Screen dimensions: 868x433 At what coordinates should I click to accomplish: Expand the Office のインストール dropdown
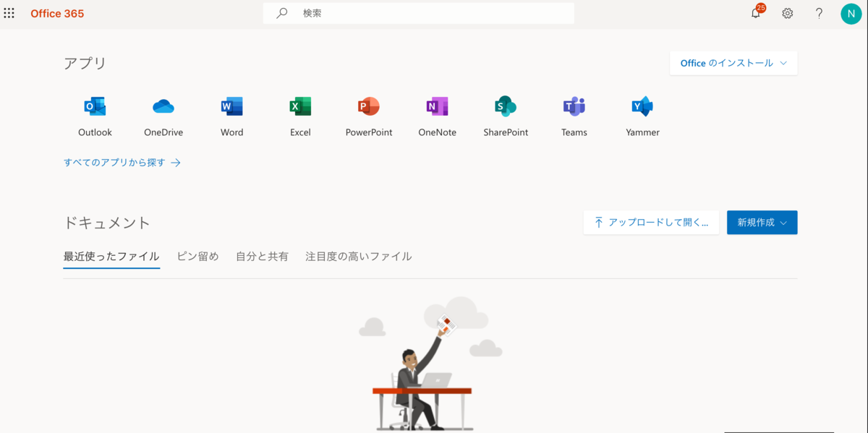(x=733, y=63)
